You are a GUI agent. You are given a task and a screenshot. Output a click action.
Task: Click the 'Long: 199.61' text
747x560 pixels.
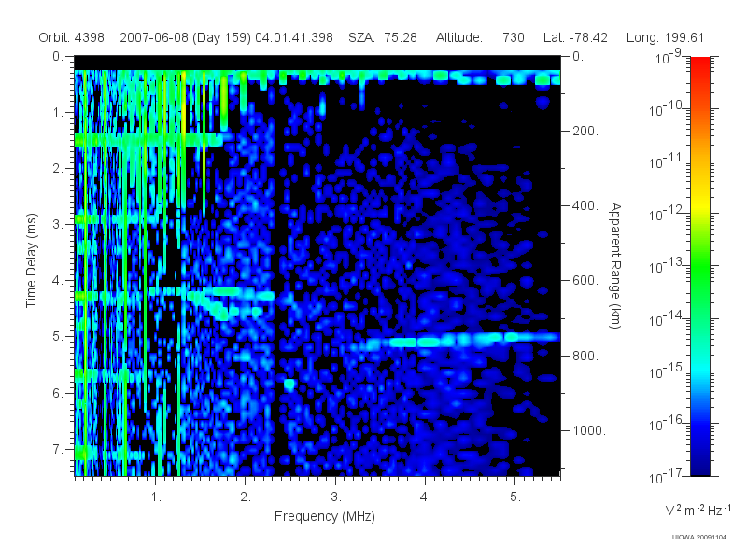(x=665, y=37)
